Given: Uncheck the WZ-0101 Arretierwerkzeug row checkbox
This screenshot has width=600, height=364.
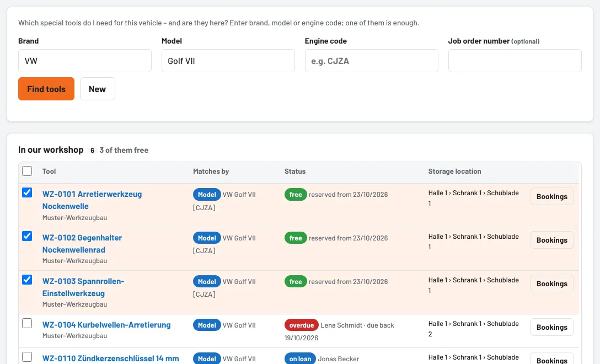Looking at the screenshot, I should point(27,192).
